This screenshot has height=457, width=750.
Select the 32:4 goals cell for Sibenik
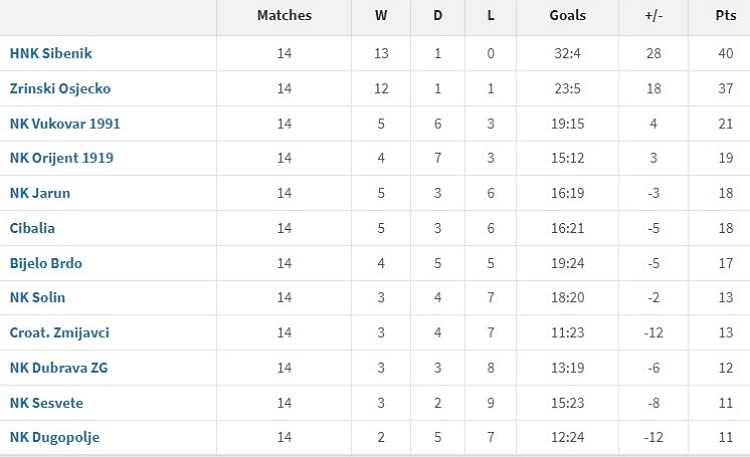(x=568, y=53)
